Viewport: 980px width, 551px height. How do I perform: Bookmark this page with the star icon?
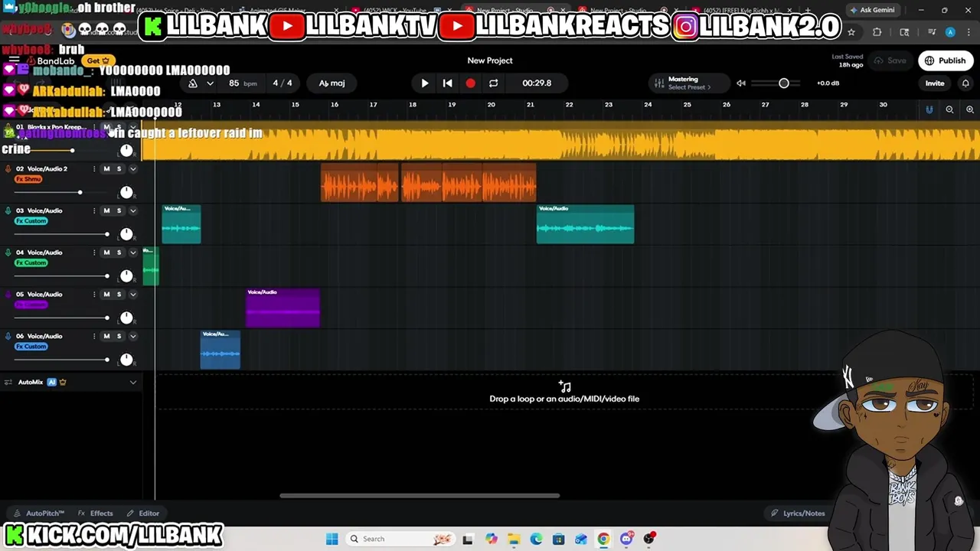point(851,32)
